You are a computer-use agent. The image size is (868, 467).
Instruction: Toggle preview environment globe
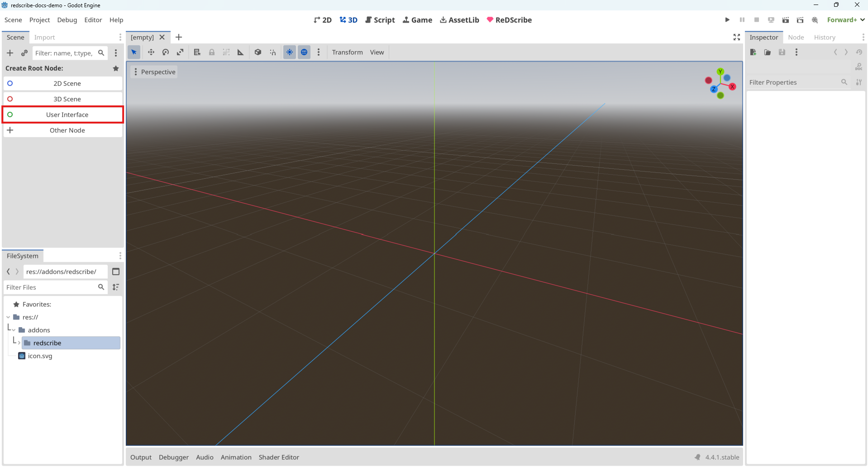point(304,52)
